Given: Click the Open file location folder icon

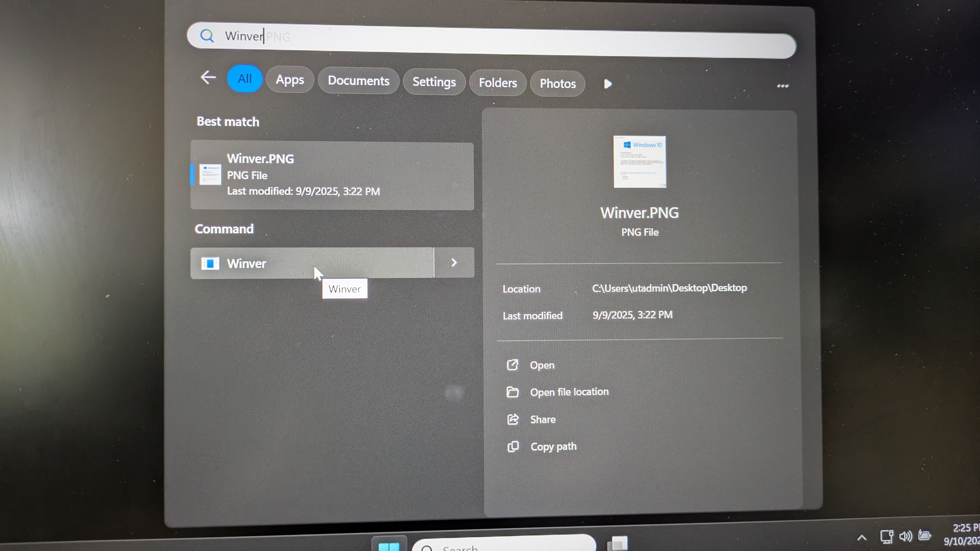Looking at the screenshot, I should click(x=512, y=392).
